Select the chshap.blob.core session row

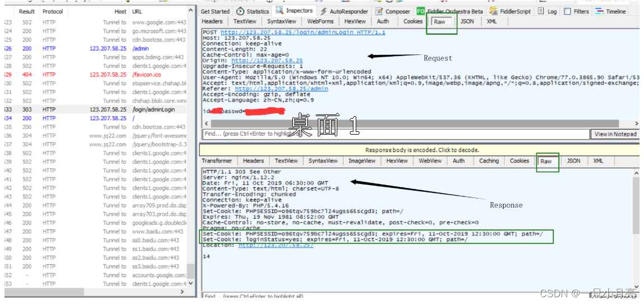96,101
